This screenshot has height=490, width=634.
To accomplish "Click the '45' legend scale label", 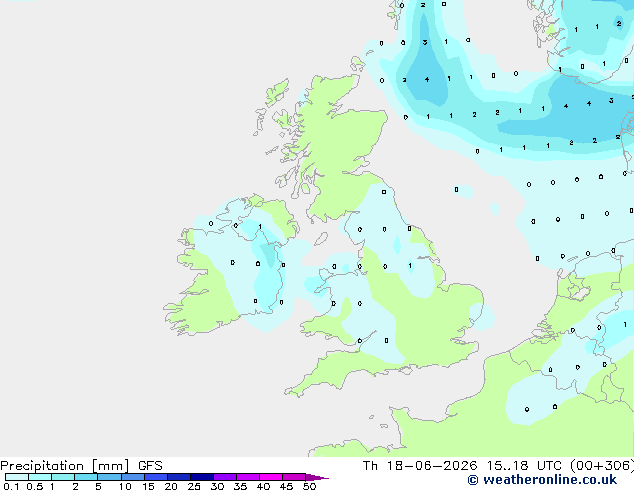I will [286, 486].
